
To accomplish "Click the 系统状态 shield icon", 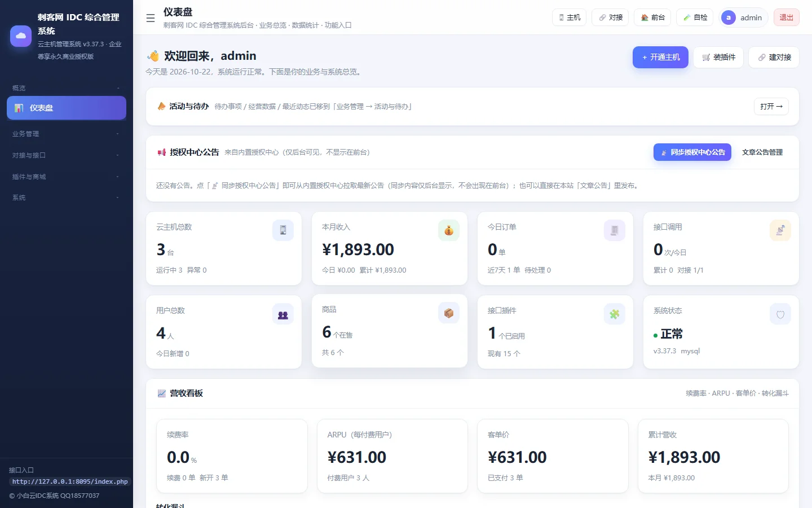I will [x=780, y=314].
